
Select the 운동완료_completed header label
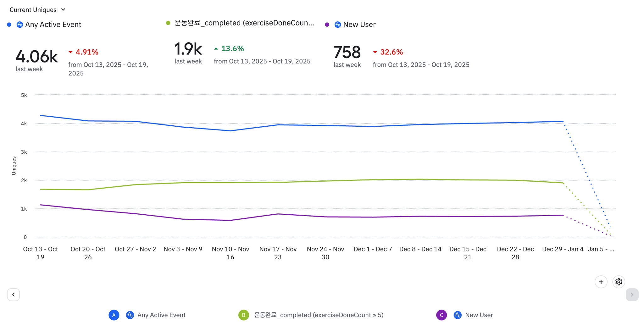coord(244,23)
